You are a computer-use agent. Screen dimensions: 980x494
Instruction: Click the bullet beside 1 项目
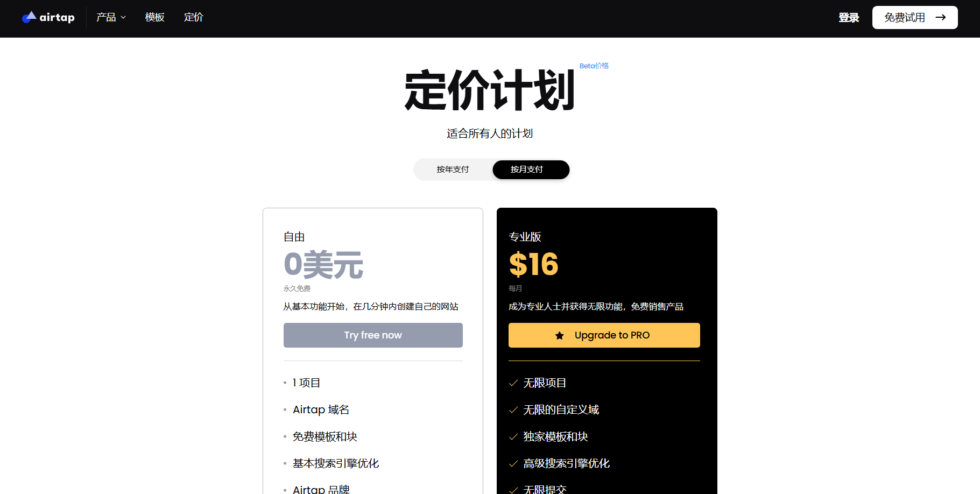click(285, 383)
